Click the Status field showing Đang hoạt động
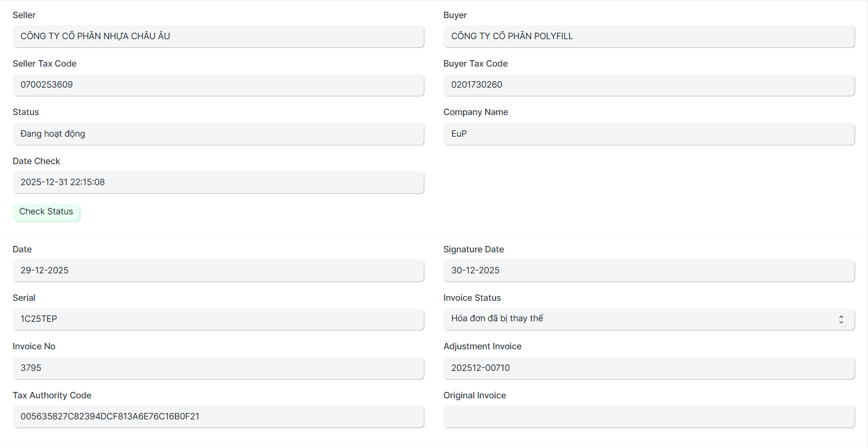 coord(218,134)
